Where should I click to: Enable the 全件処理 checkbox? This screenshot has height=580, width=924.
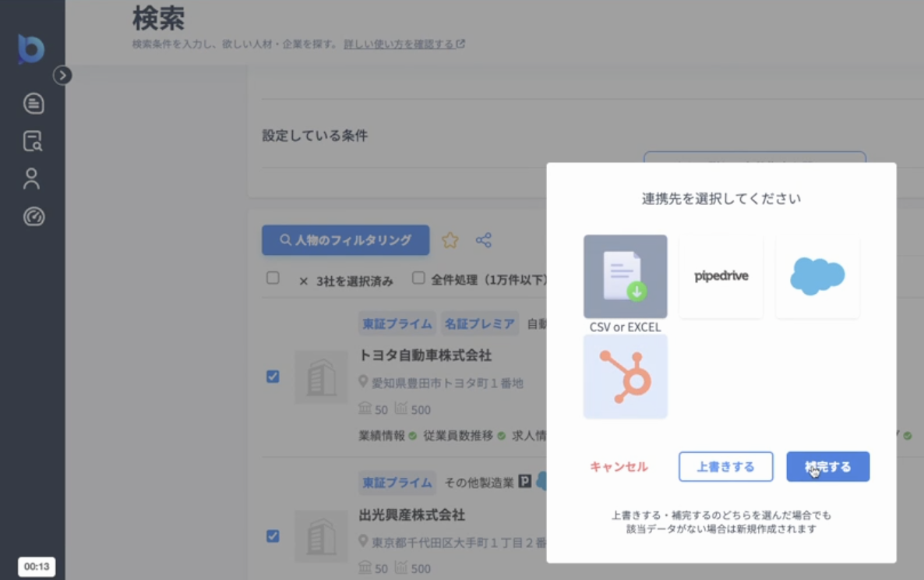418,278
